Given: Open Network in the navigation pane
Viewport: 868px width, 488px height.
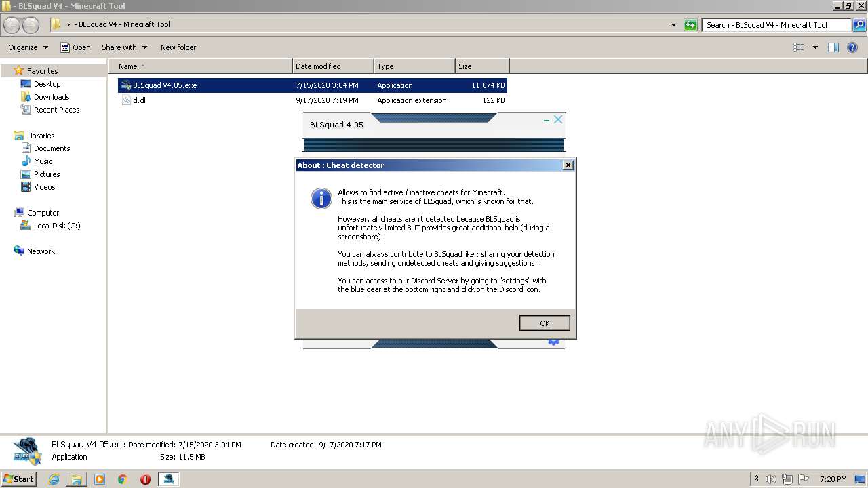Looking at the screenshot, I should [x=41, y=251].
